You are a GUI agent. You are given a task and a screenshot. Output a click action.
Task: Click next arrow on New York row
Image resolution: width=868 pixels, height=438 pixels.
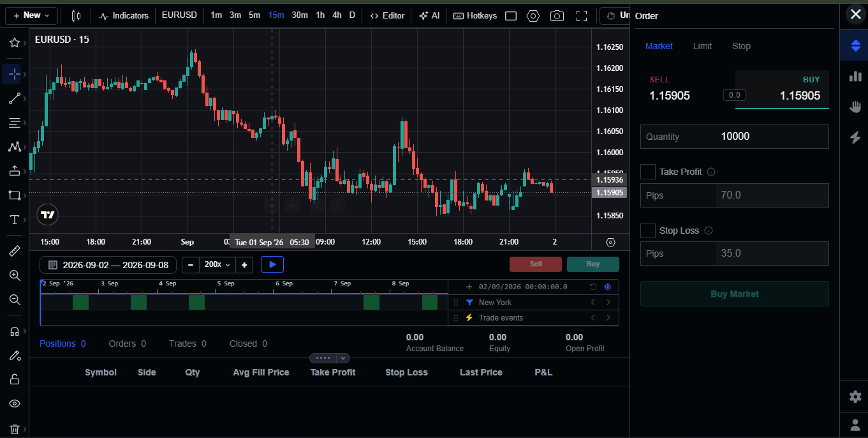608,303
